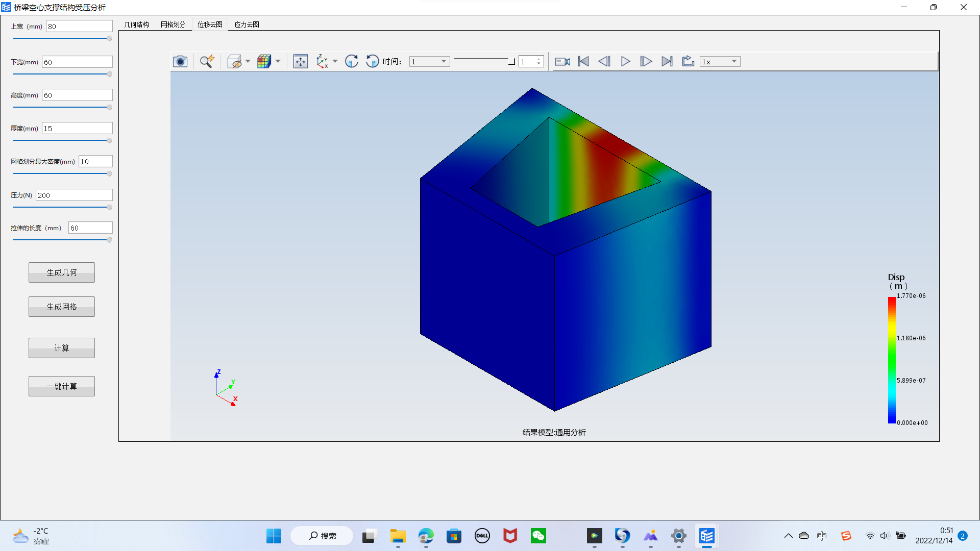Click the volume speaker tray icon
The image size is (980, 551).
(x=885, y=536)
